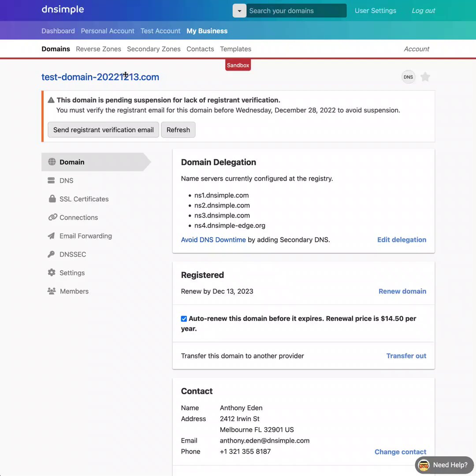Viewport: 476px width, 476px height.
Task: Click the DNS server icon in sidebar
Action: 51,180
